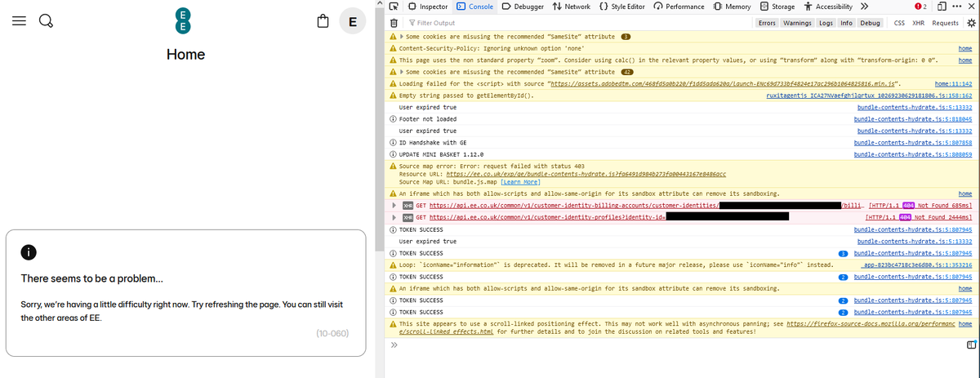980x378 pixels.
Task: Expand first SameSite cookies warning group
Action: pyautogui.click(x=402, y=37)
